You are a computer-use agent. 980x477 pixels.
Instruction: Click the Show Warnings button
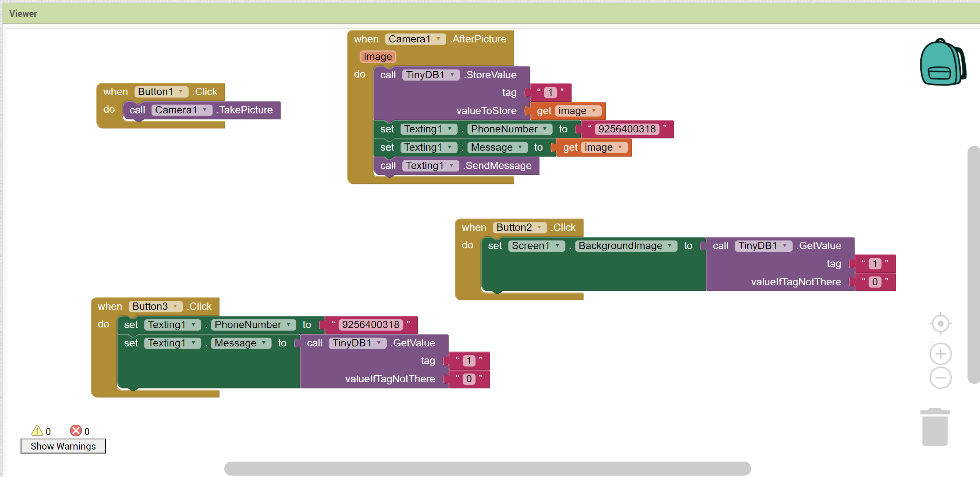[63, 446]
